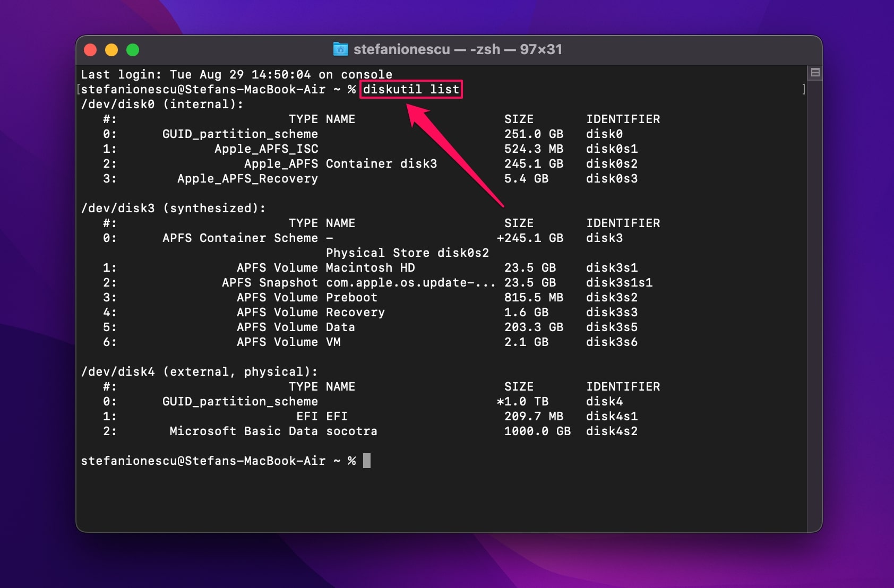The width and height of the screenshot is (894, 588).
Task: Minimize Terminal using the yellow button
Action: pyautogui.click(x=111, y=50)
